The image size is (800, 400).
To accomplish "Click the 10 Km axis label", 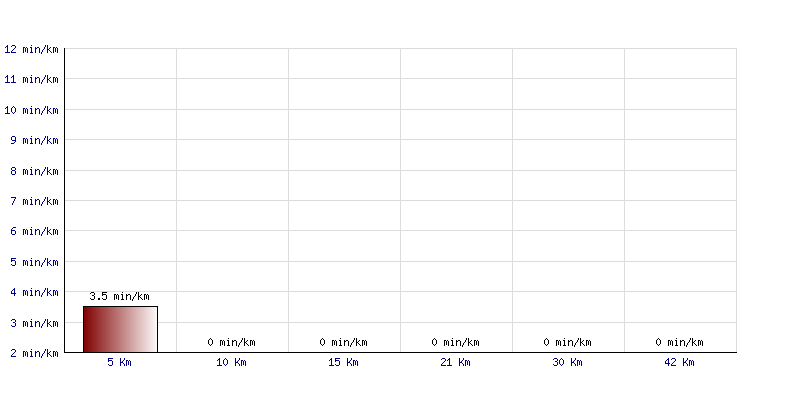I will tap(231, 362).
